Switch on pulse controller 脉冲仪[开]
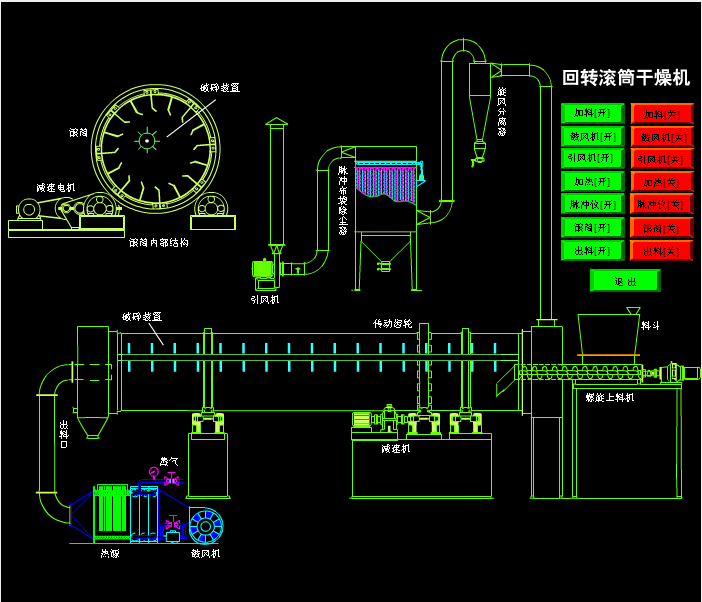The image size is (702, 602). [x=592, y=205]
